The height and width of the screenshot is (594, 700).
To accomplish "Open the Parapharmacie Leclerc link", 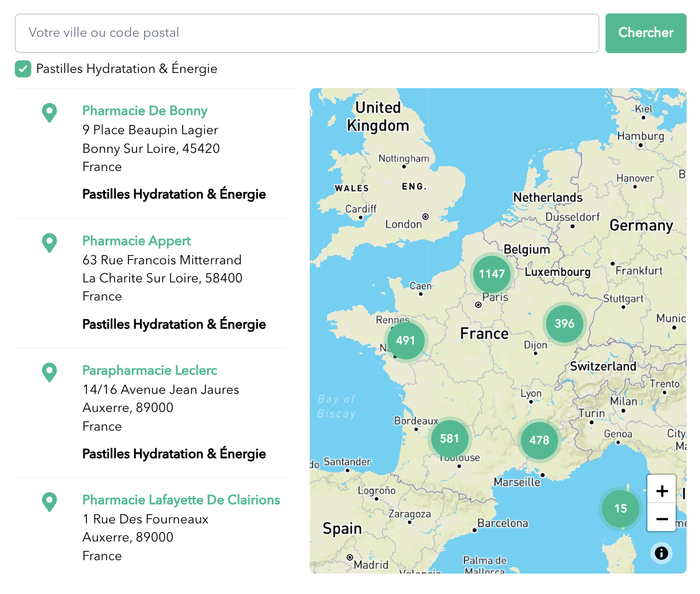I will pyautogui.click(x=149, y=371).
